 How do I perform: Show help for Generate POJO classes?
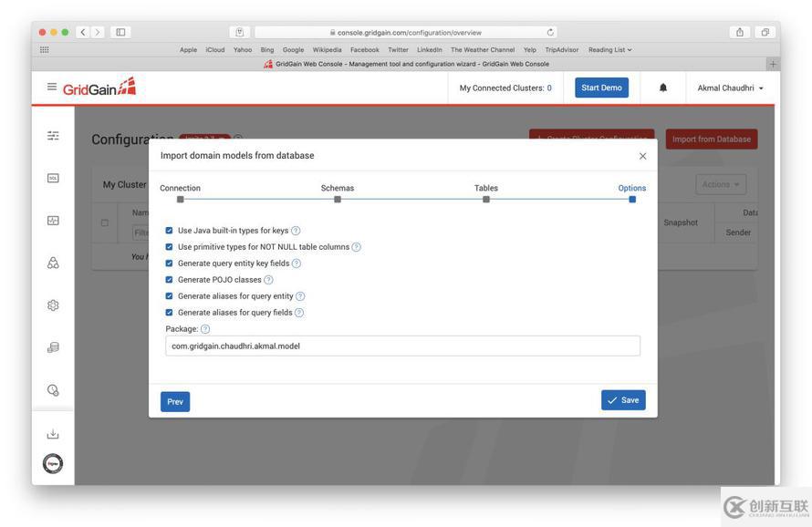click(268, 280)
